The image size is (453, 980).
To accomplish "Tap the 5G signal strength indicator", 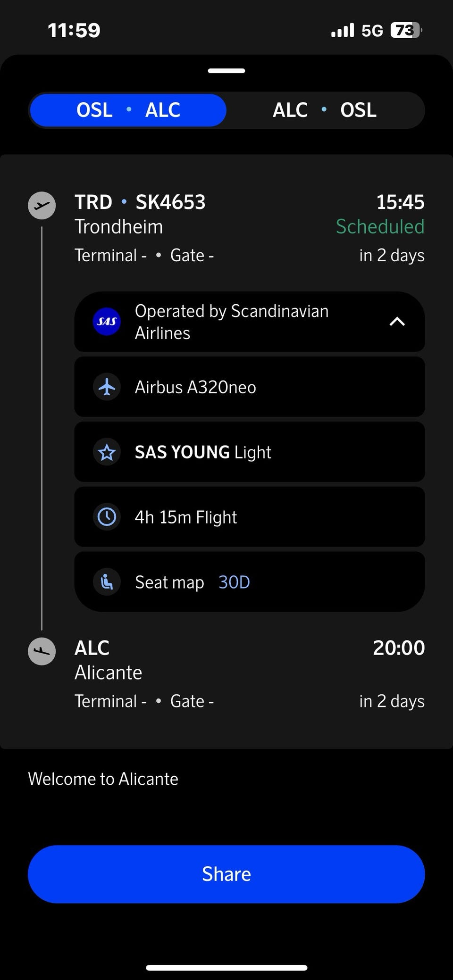I will click(357, 31).
